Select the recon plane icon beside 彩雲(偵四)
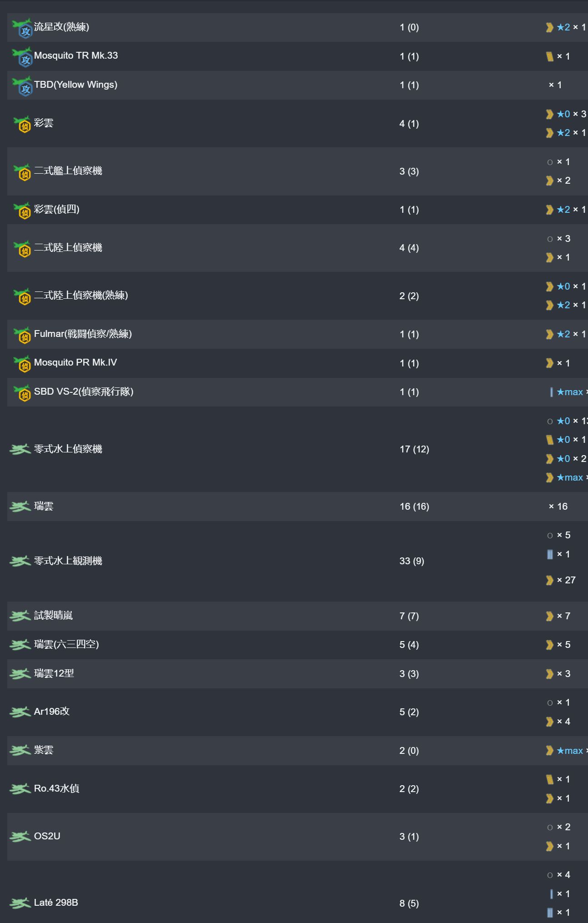The width and height of the screenshot is (588, 923). [21, 210]
